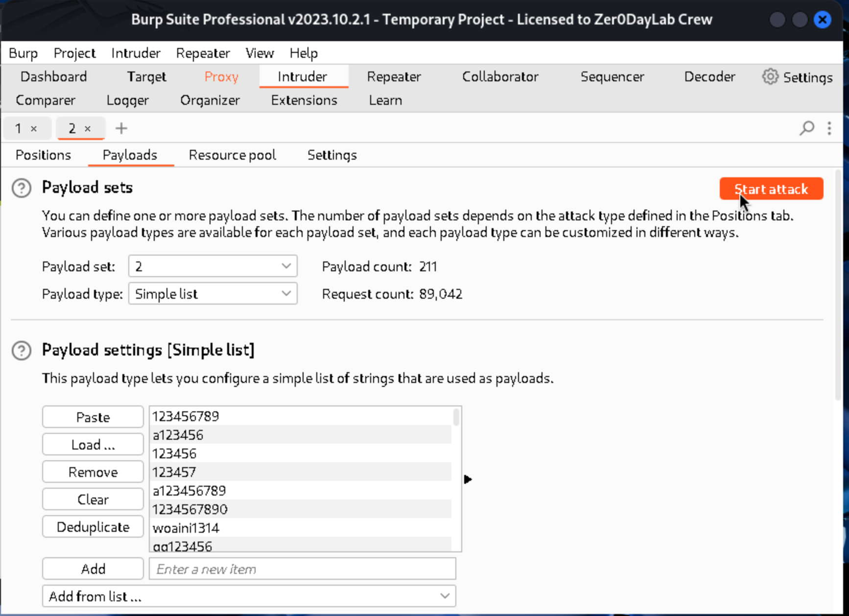849x616 pixels.
Task: Open the Sequencer tab
Action: 612,77
